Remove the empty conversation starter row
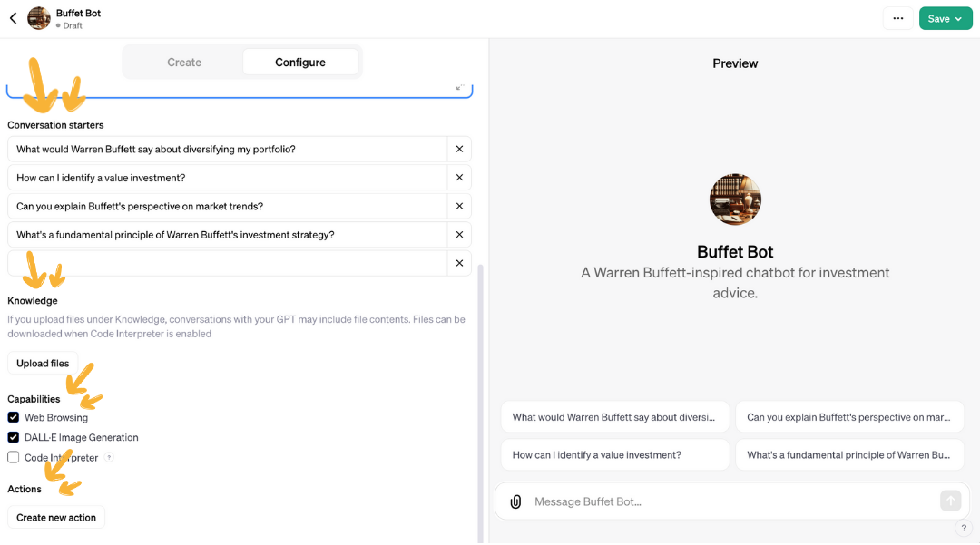 tap(459, 264)
